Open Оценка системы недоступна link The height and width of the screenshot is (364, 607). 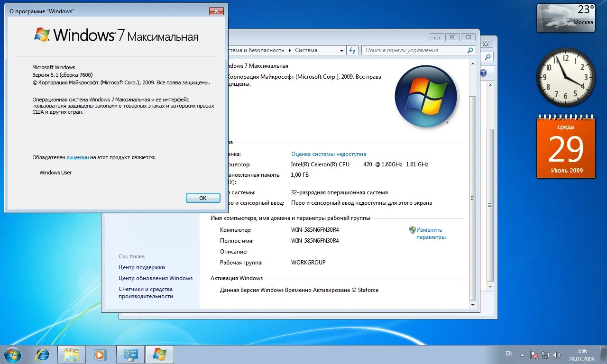(329, 154)
